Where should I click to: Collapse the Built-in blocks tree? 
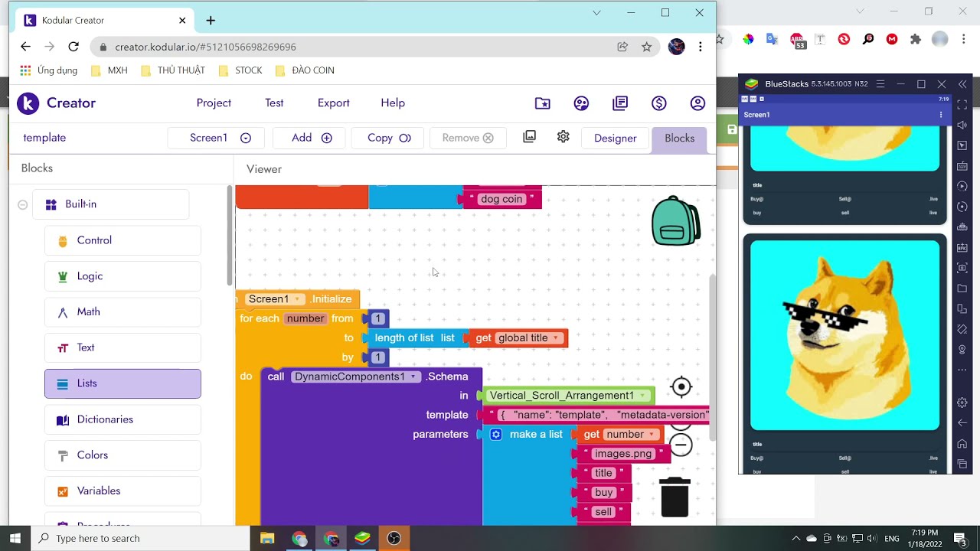23,204
